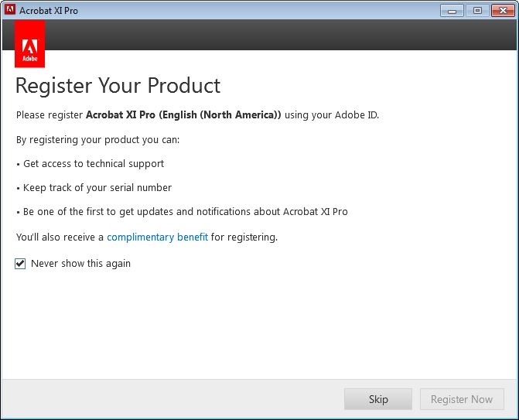Click the Skip button
Screen dimensions: 519x420
pyautogui.click(x=378, y=399)
